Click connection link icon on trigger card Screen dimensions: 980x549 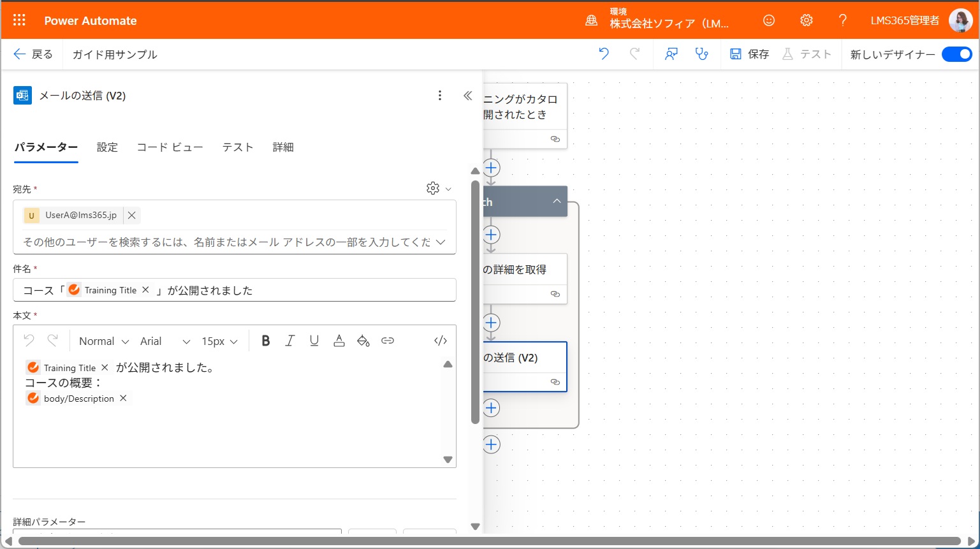(555, 139)
